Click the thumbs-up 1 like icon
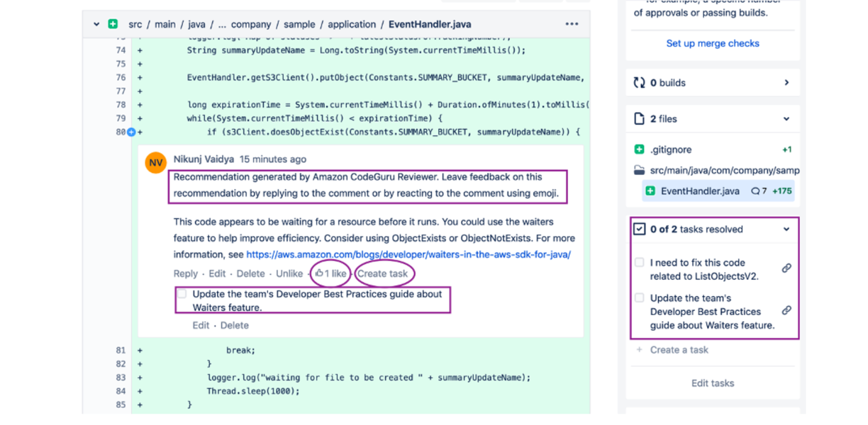This screenshot has width=868, height=425. pos(320,273)
